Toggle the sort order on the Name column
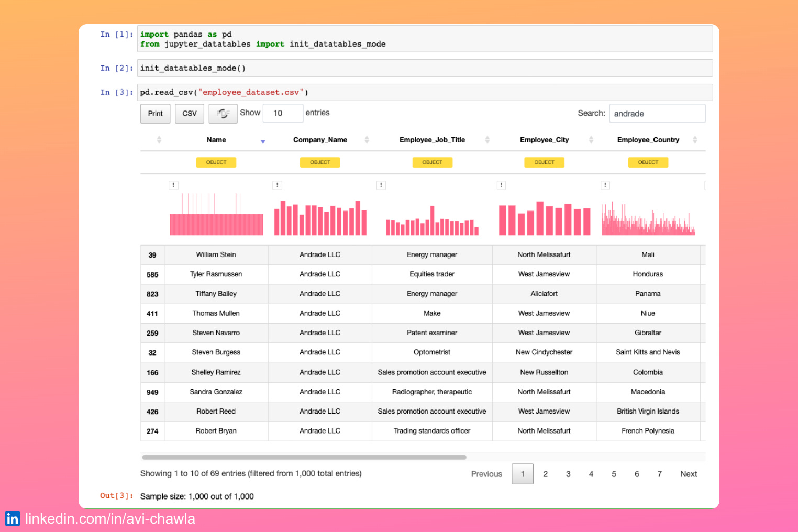798x532 pixels. (263, 141)
